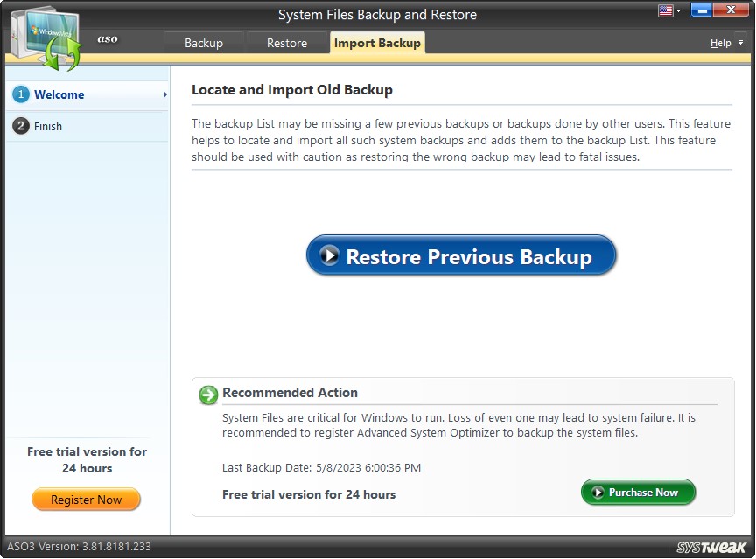Click the play icon on the Purchase Now button
The width and height of the screenshot is (756, 559).
pyautogui.click(x=596, y=493)
